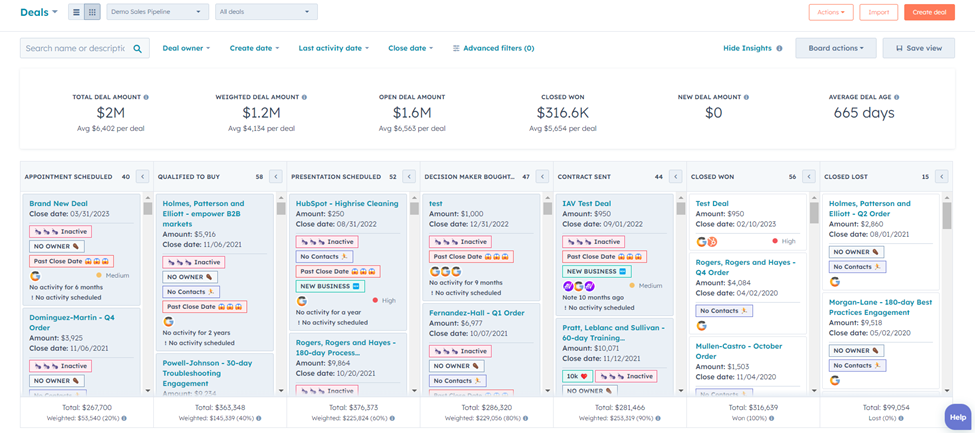Open Deal owner filter
The width and height of the screenshot is (975, 433).
click(187, 48)
